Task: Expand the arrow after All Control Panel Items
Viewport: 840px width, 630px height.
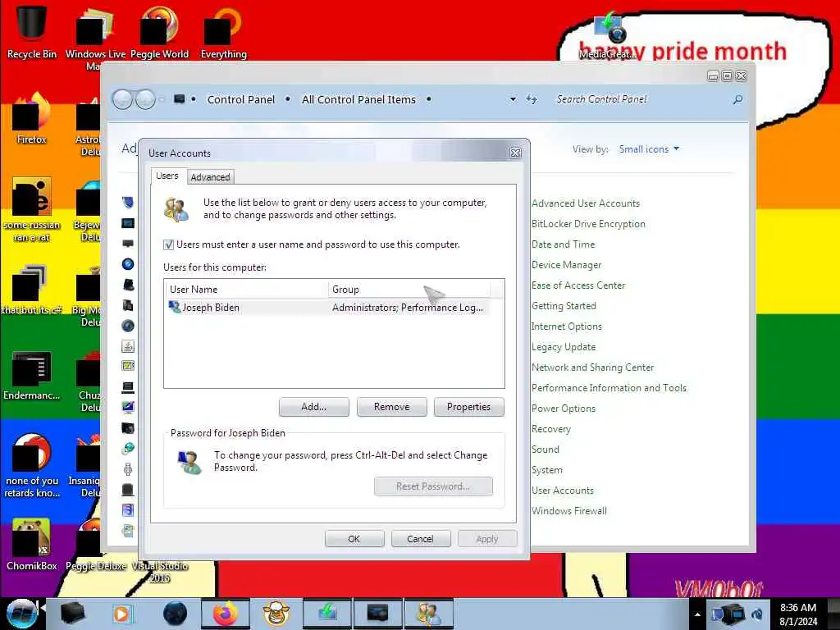Action: point(428,99)
